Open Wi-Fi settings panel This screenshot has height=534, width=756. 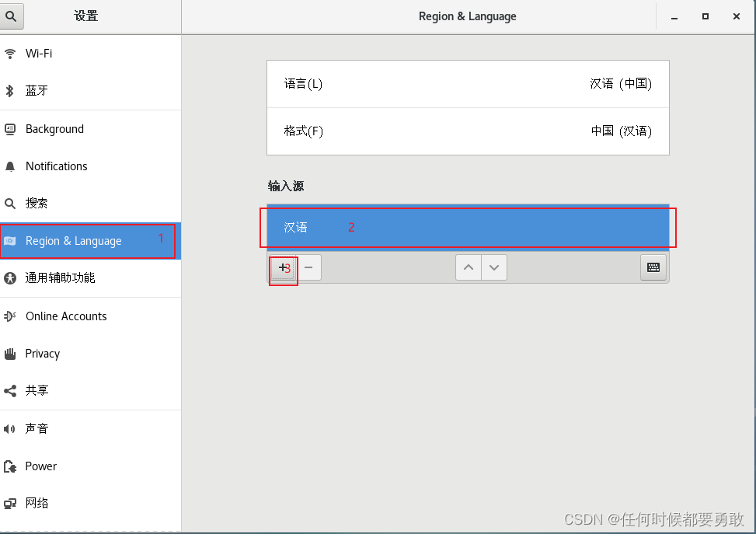(x=91, y=54)
